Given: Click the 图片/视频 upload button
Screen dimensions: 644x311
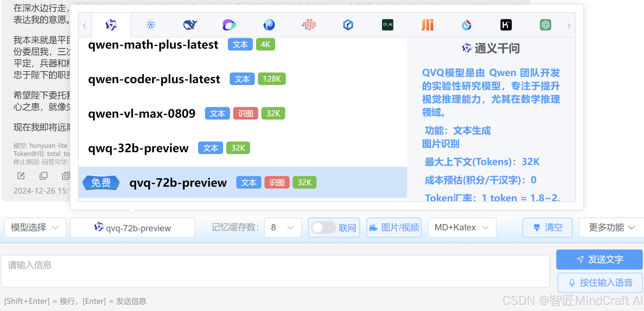Looking at the screenshot, I should 394,228.
